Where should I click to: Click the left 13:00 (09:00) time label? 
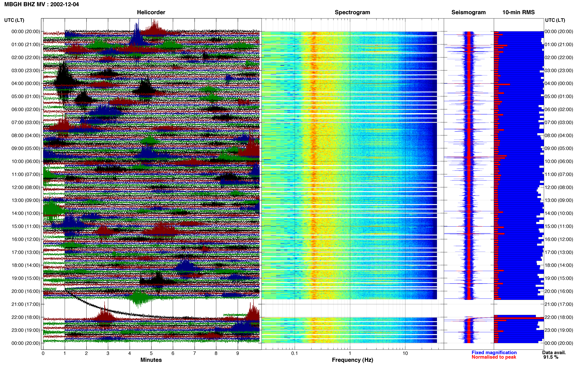click(26, 200)
